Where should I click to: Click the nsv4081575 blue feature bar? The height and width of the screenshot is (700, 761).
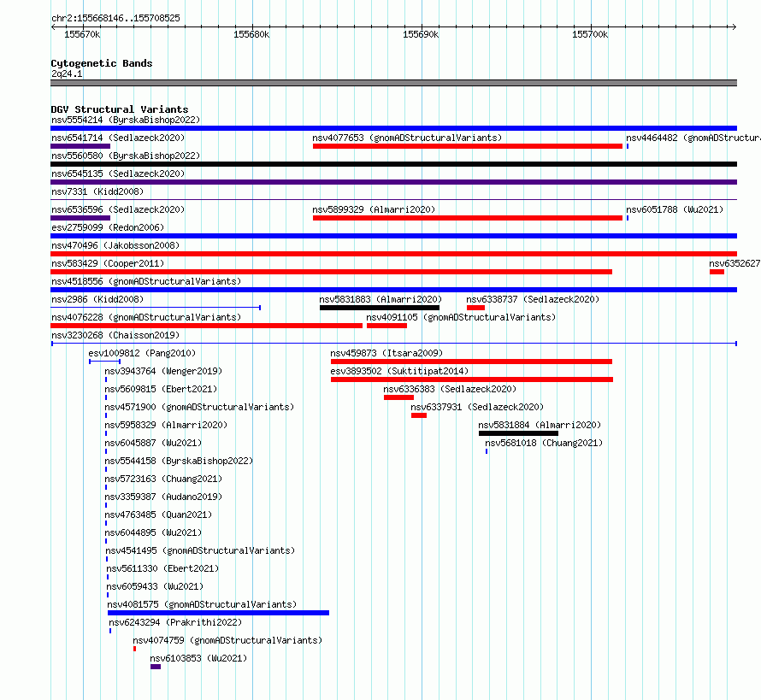[x=218, y=613]
